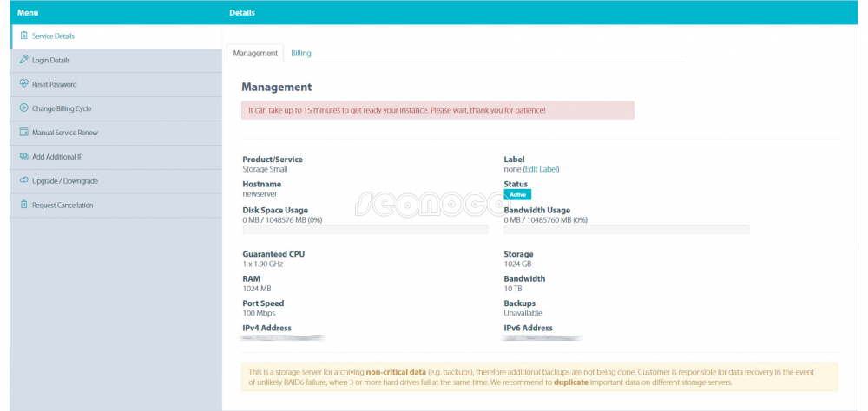Screen dimensions: 868x411
Task: Click the pink 15 minutes wait notice
Action: 437,110
